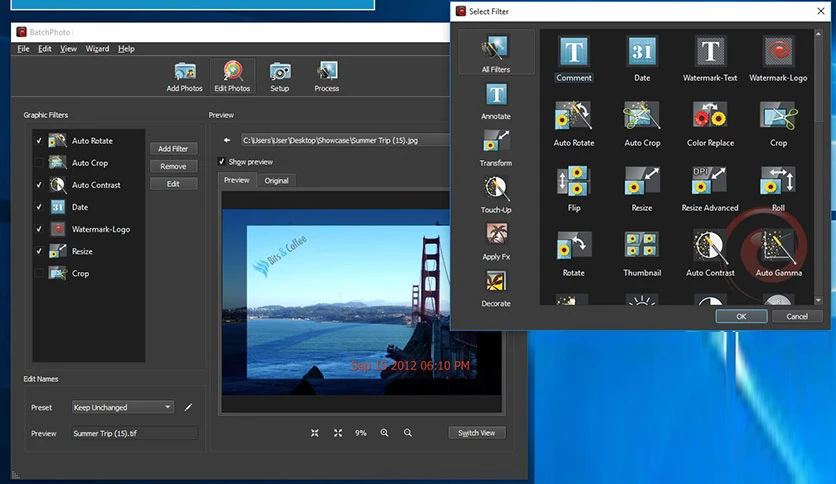Open the Setup step
The image size is (836, 484).
coord(279,77)
